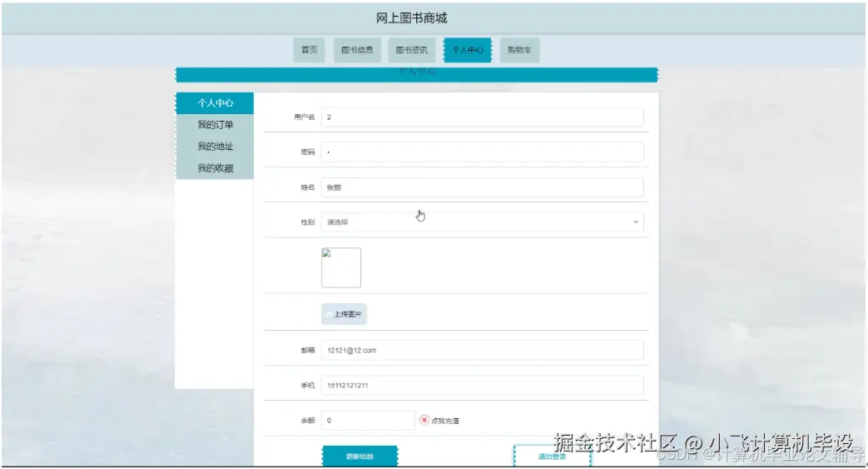The width and height of the screenshot is (868, 469).
Task: Open the 购物车 nav tab
Action: tap(519, 50)
